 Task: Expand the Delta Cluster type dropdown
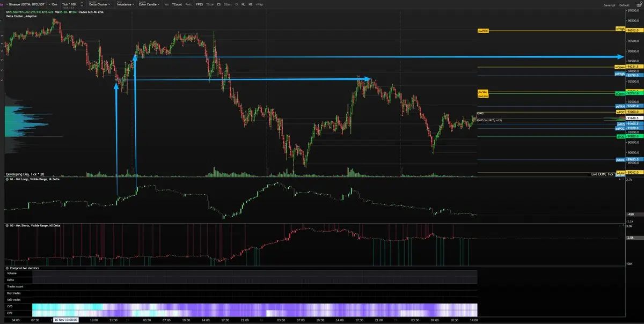coord(99,4)
